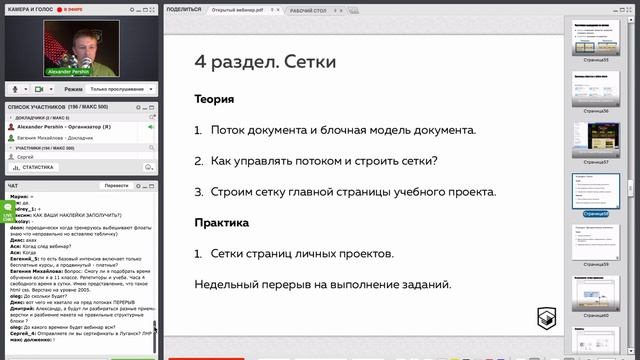Click the search icon in presenters header
Viewport: 640px width, 360px height.
tap(152, 118)
